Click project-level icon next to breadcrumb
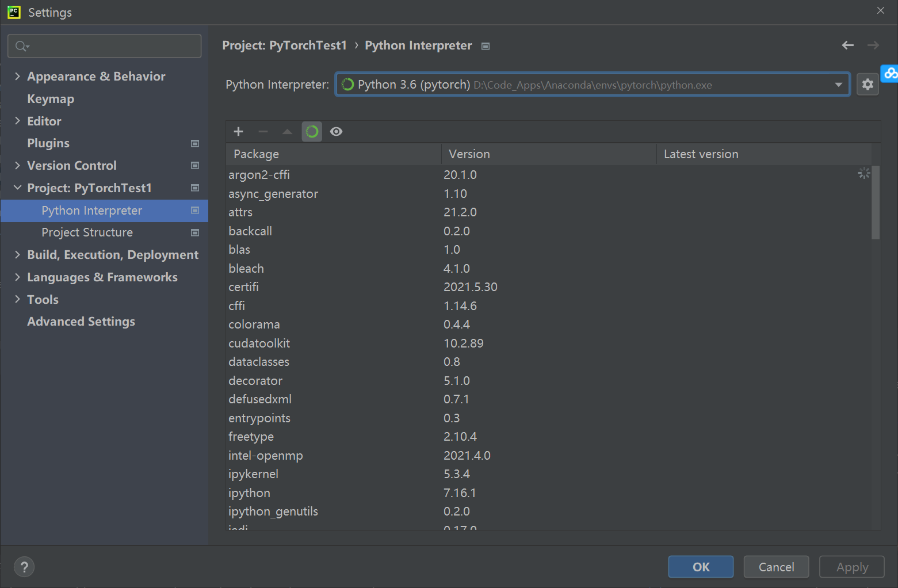The height and width of the screenshot is (588, 898). (486, 46)
